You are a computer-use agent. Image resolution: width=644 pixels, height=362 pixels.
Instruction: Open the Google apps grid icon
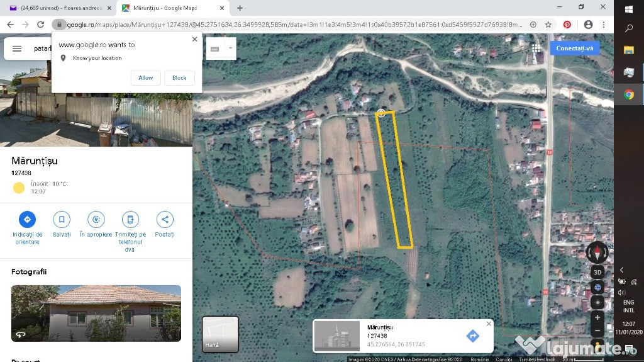(x=536, y=48)
